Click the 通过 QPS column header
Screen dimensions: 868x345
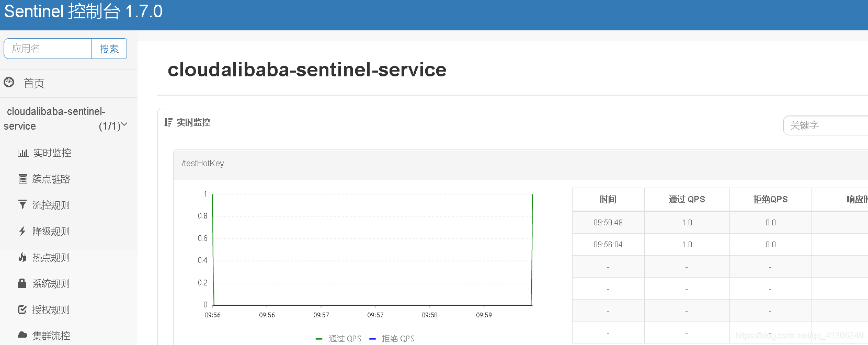tap(687, 199)
